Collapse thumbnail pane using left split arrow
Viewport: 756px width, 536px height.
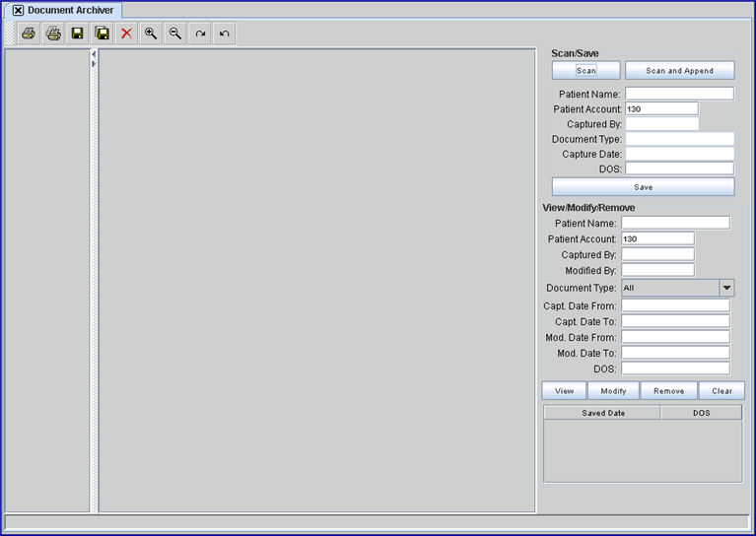coord(94,54)
